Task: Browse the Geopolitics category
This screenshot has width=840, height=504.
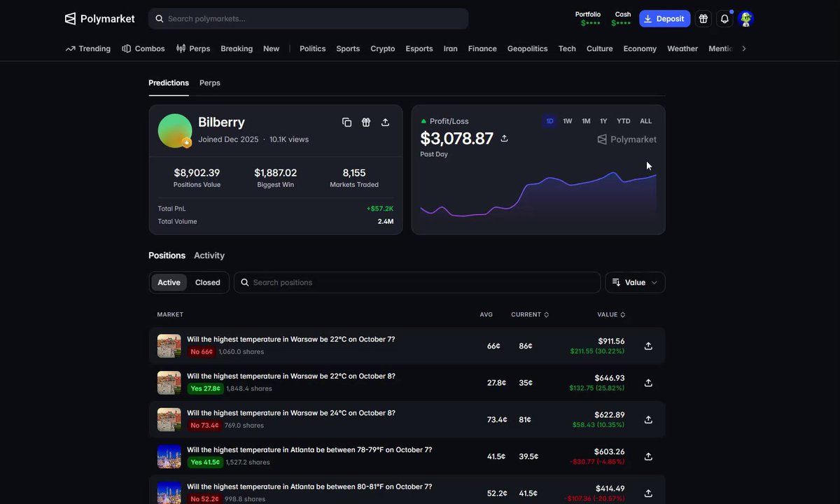Action: pyautogui.click(x=528, y=48)
